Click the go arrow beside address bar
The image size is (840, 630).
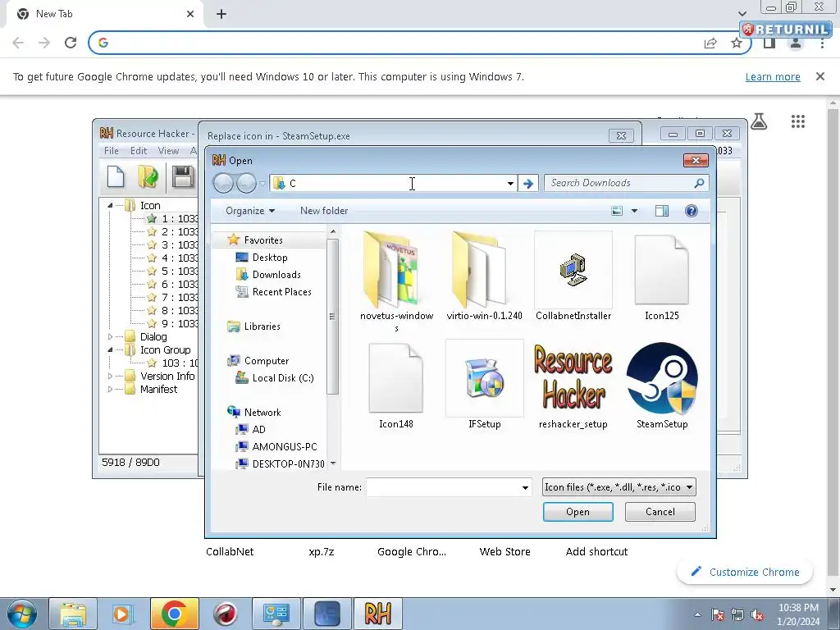528,183
